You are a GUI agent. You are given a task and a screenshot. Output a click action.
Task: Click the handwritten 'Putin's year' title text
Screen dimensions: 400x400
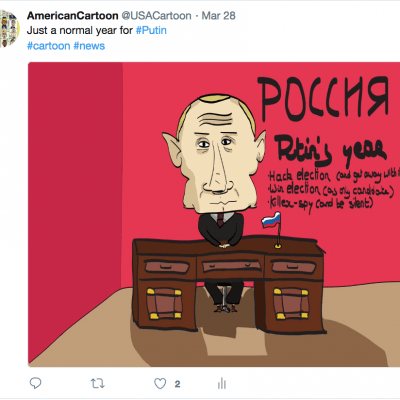point(330,150)
